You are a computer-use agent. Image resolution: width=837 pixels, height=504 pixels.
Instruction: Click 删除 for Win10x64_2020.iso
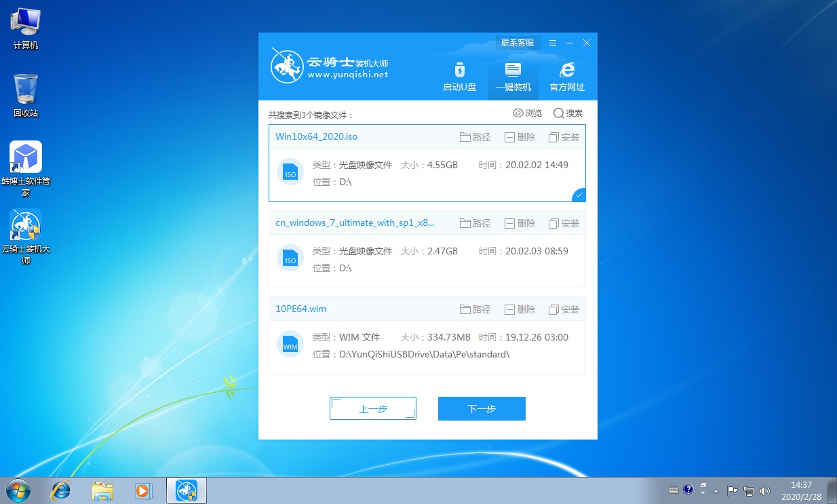pos(520,137)
